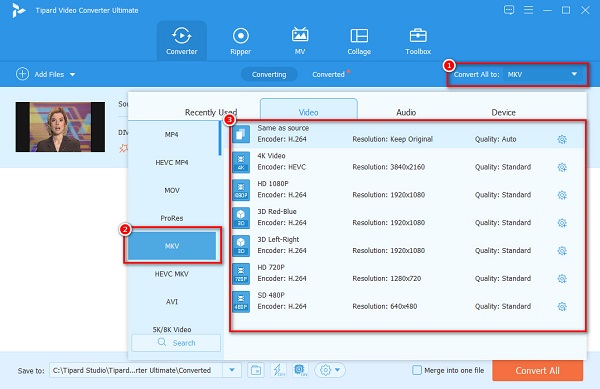Select AVI in the format list
600x389 pixels.
click(171, 302)
